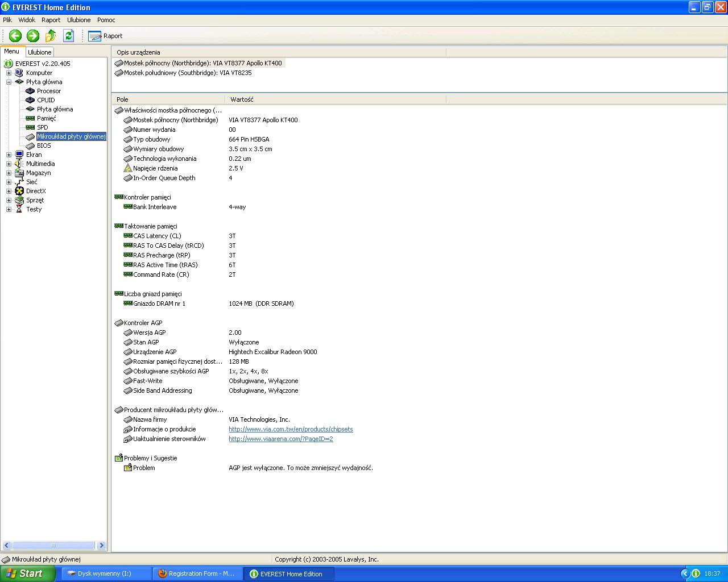
Task: Click the Problemy i Sugestie section icon
Action: (119, 458)
